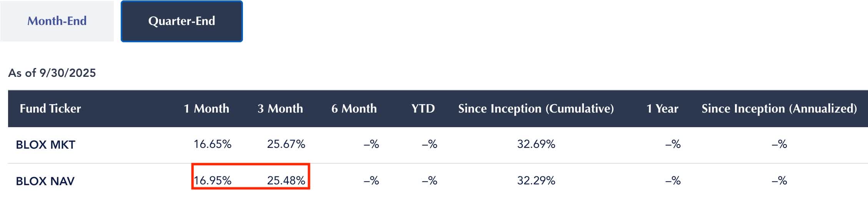Click the As of 9/30/2025 date text
868x199 pixels.
(x=52, y=73)
